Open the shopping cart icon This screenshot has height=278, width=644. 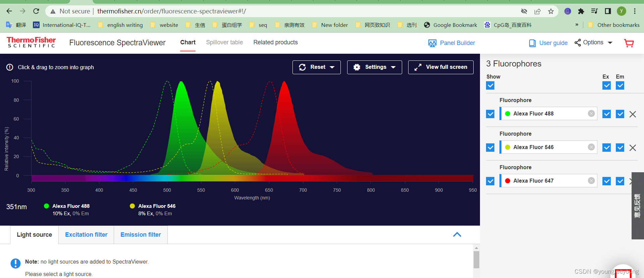[629, 43]
